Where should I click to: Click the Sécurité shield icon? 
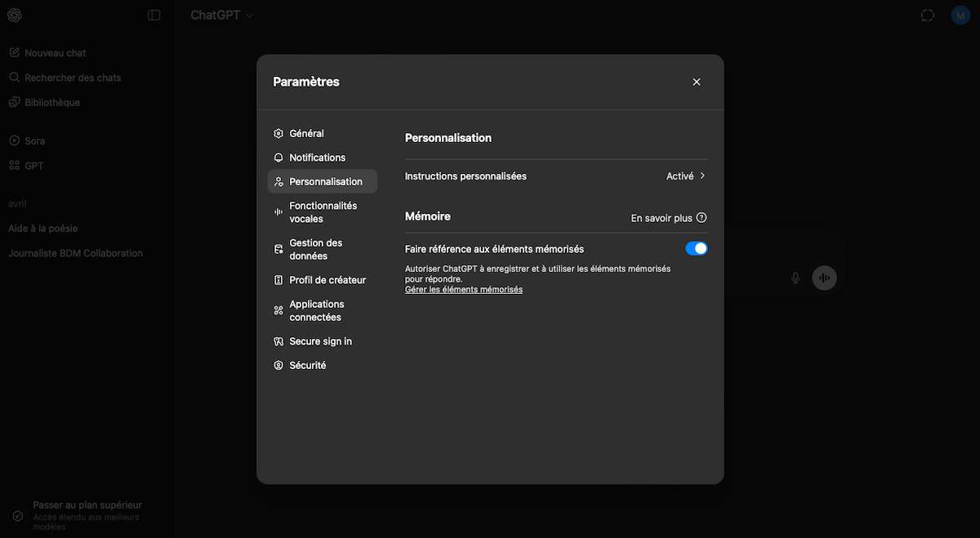coord(278,366)
